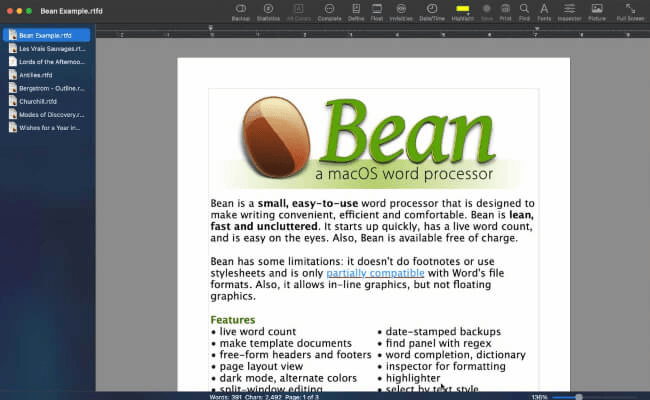Click the green 'Features' heading
The width and height of the screenshot is (650, 400).
tap(233, 320)
